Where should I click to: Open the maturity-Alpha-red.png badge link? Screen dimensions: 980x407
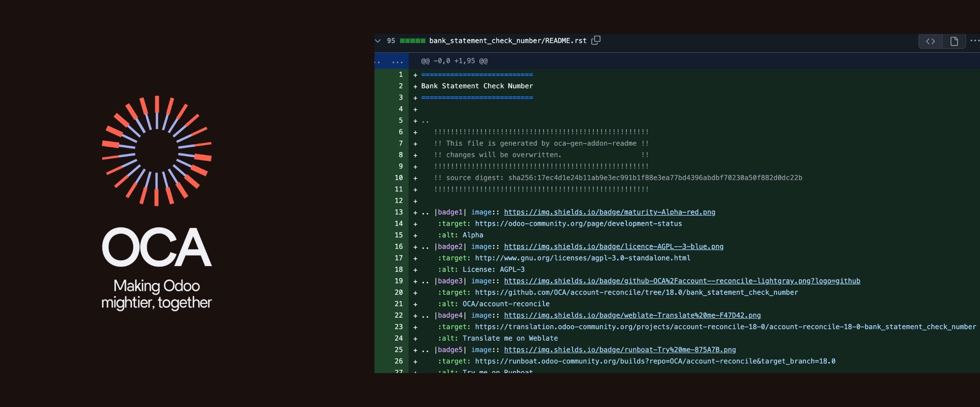coord(609,212)
